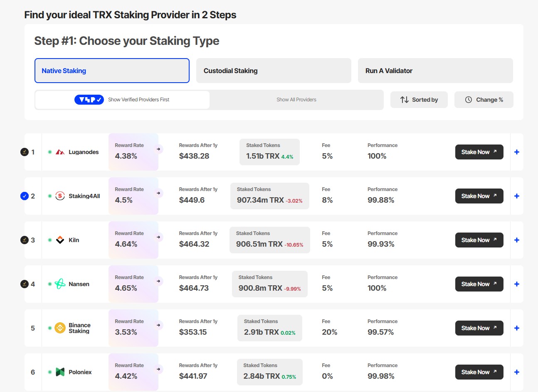
Task: Click Stake Now for Kiln
Action: click(x=479, y=240)
